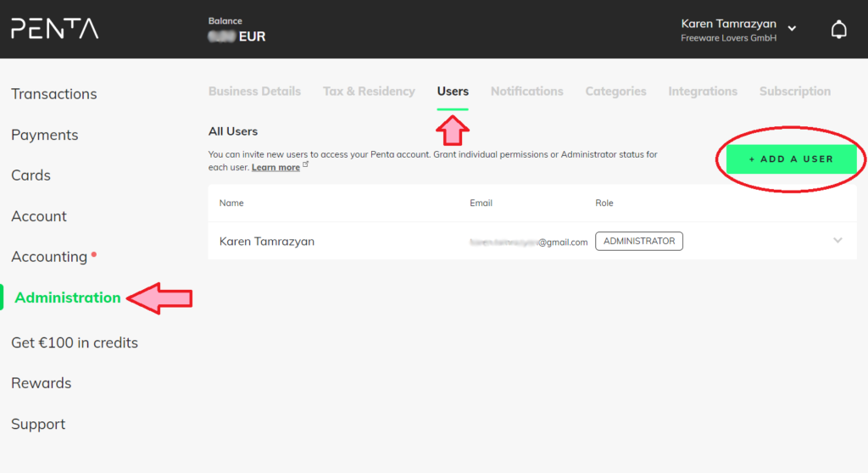Open the Notifications tab
The height and width of the screenshot is (473, 868).
pyautogui.click(x=527, y=92)
